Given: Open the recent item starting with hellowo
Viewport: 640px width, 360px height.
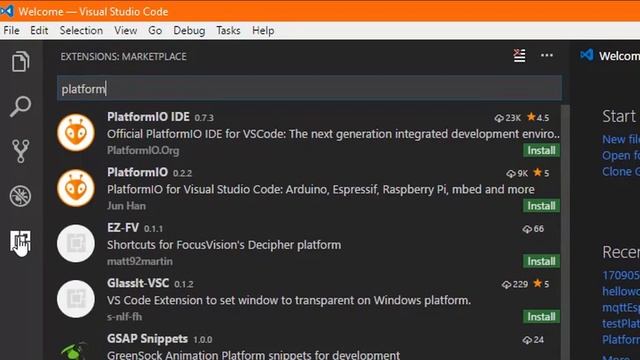Looking at the screenshot, I should pos(621,291).
